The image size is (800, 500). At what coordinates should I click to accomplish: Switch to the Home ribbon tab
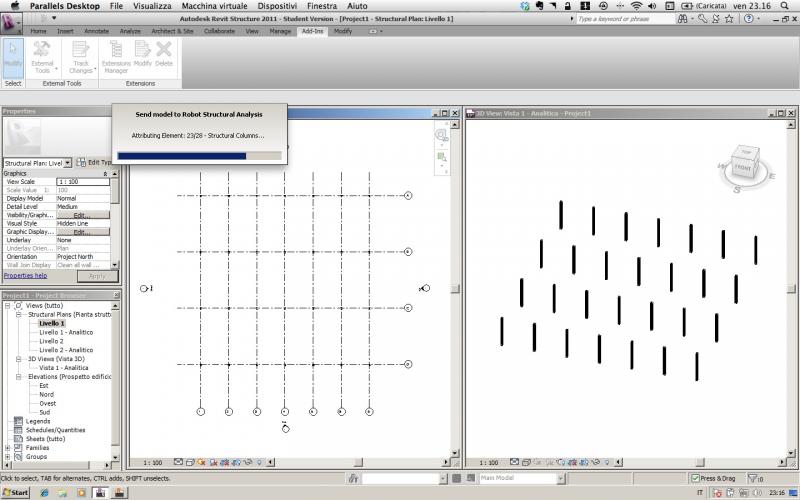38,31
